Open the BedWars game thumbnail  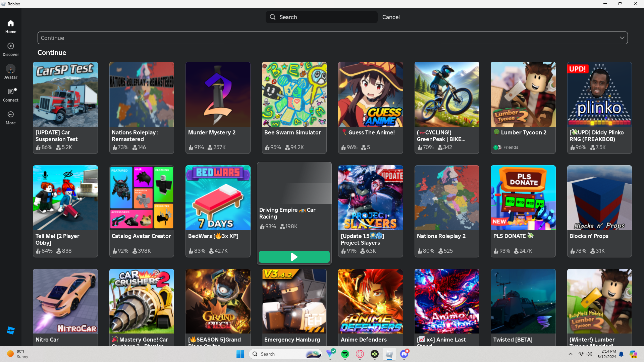(x=218, y=197)
